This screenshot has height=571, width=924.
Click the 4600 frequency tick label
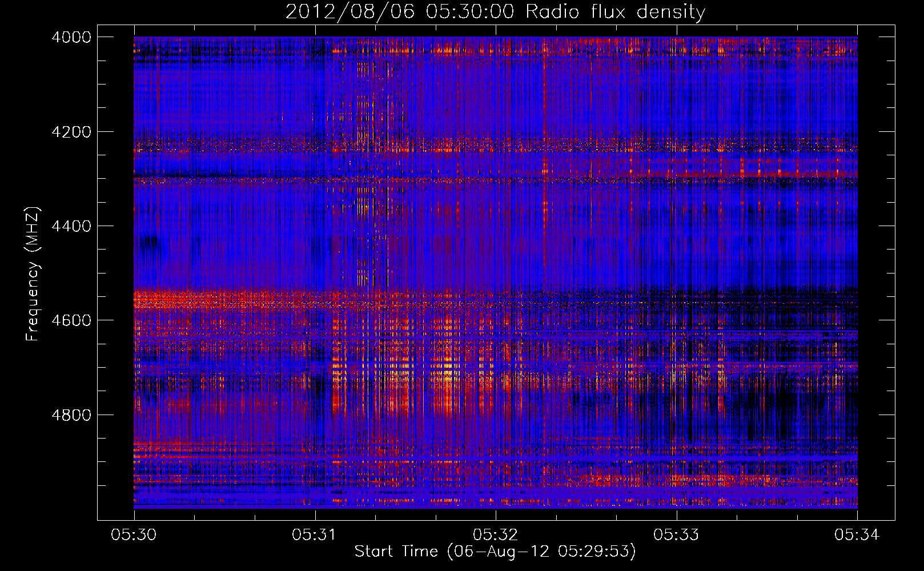[71, 320]
